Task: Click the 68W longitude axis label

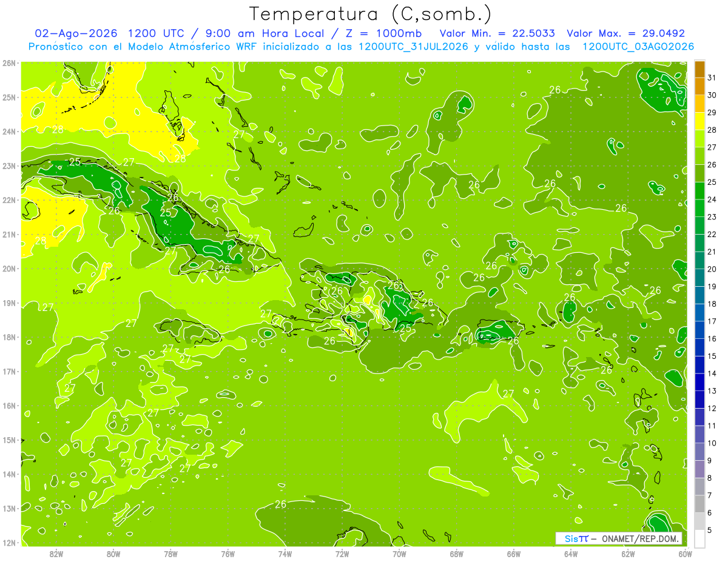Action: [457, 554]
